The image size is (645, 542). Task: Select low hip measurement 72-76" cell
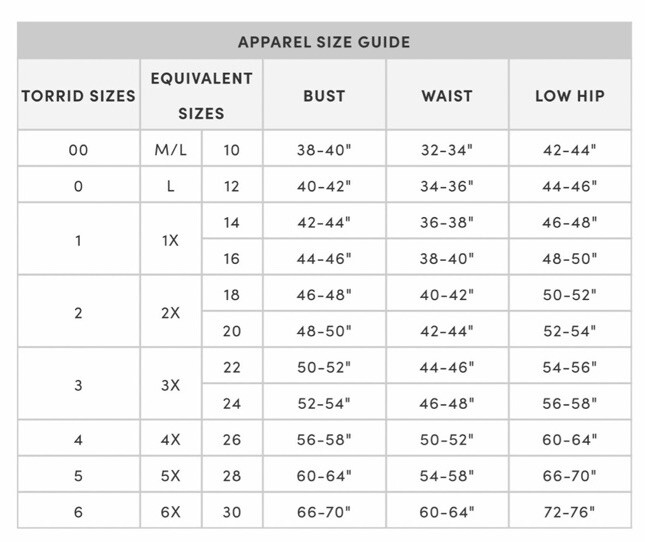tap(570, 511)
